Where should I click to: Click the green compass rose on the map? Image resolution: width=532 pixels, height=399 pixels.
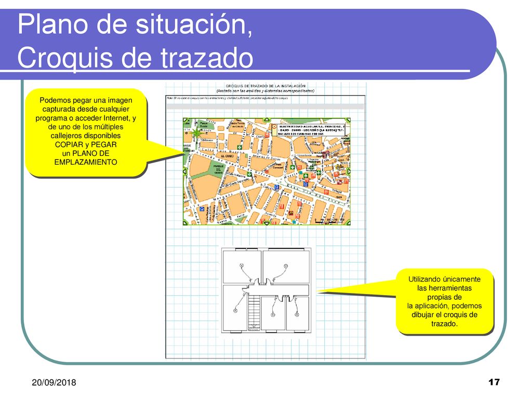(x=196, y=133)
